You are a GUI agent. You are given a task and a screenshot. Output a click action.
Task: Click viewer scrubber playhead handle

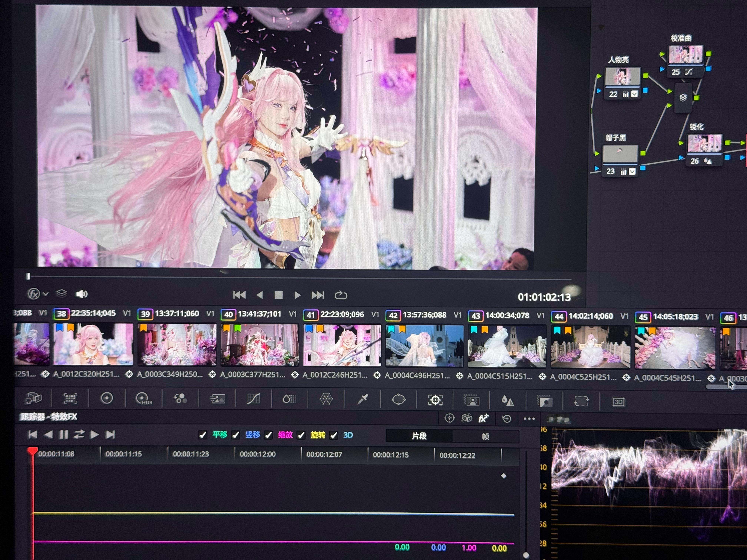coord(28,276)
